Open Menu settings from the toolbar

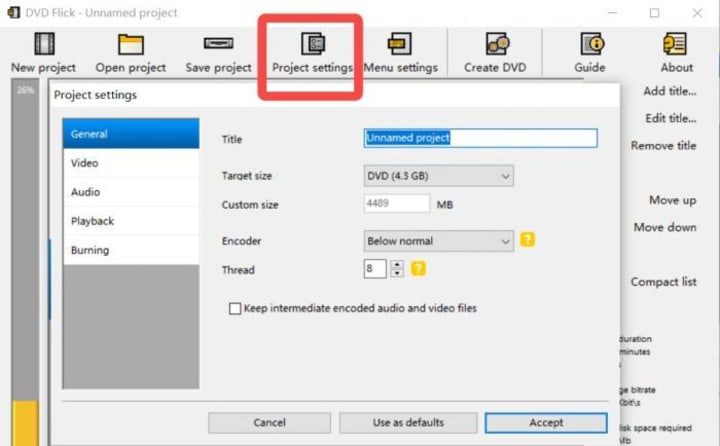tap(399, 44)
